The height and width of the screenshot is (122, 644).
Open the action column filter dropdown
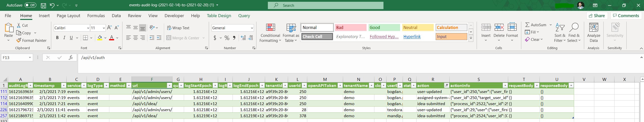(x=447, y=85)
